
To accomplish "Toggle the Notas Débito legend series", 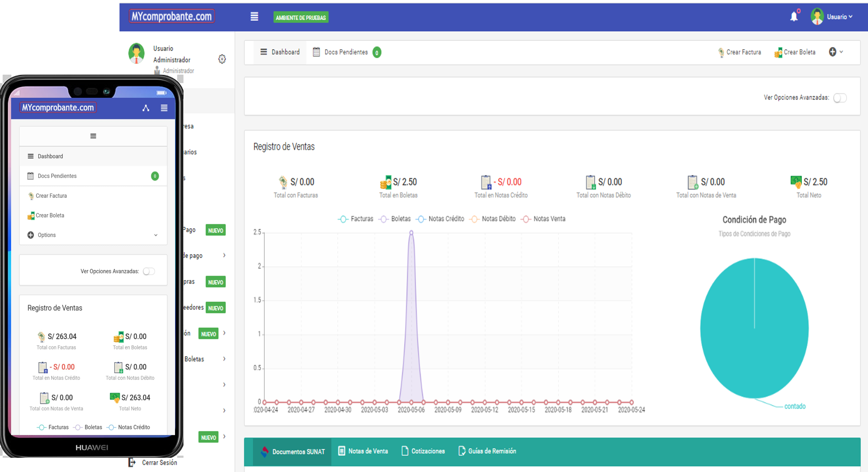I will pos(493,219).
